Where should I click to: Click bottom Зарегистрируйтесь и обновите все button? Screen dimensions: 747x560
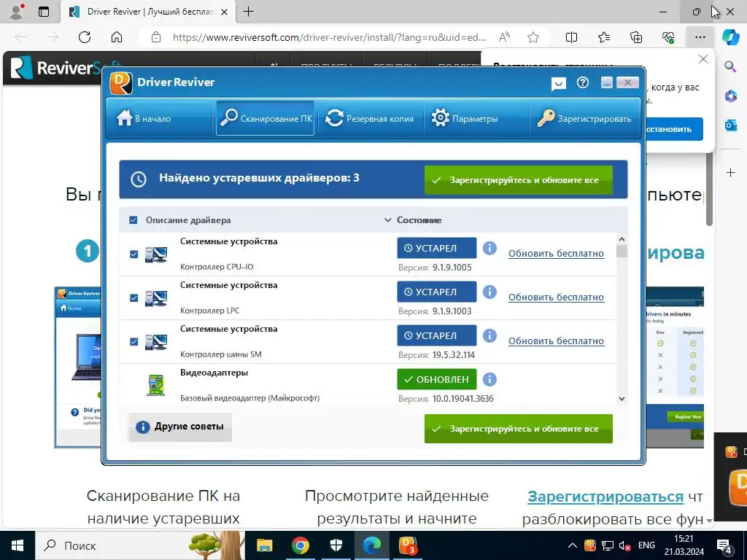(519, 429)
